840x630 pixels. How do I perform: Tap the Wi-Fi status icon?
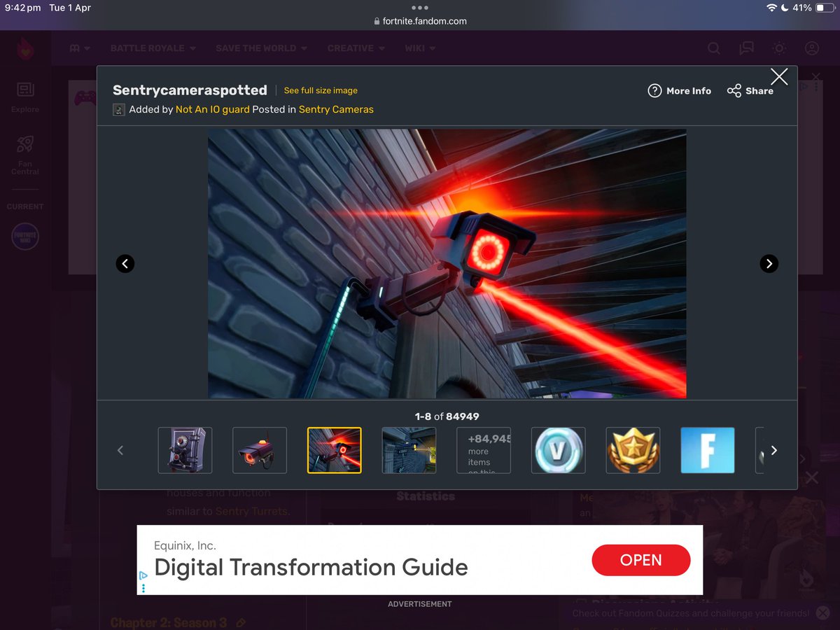coord(771,8)
